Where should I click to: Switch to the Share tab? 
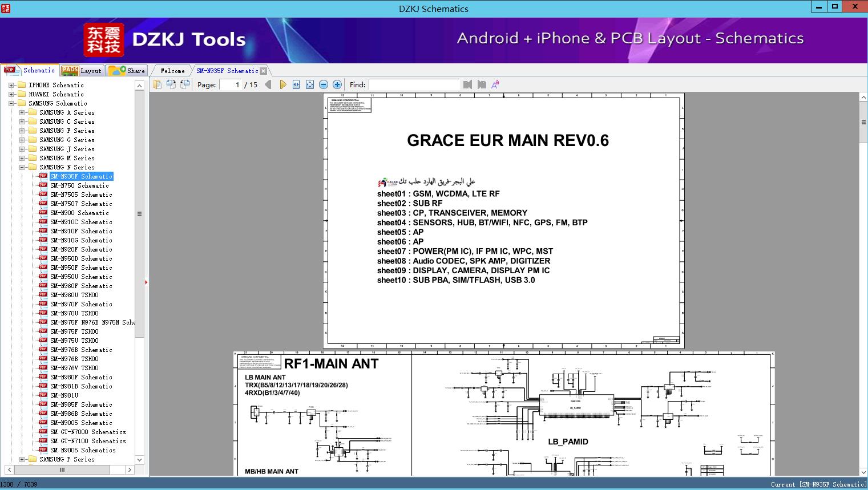[127, 71]
